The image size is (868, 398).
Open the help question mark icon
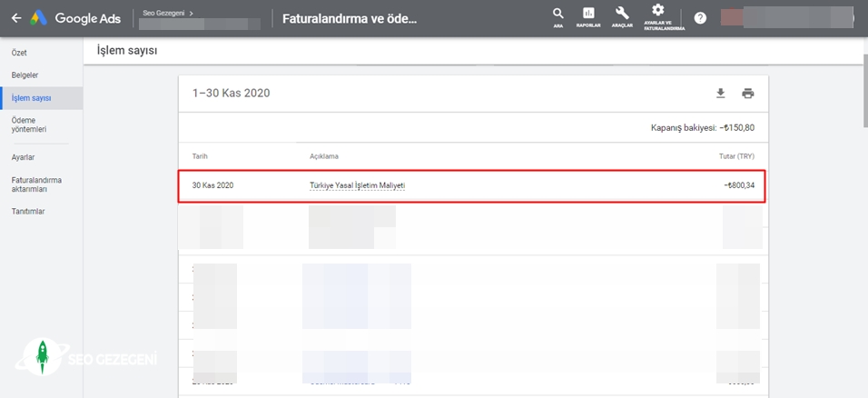700,18
